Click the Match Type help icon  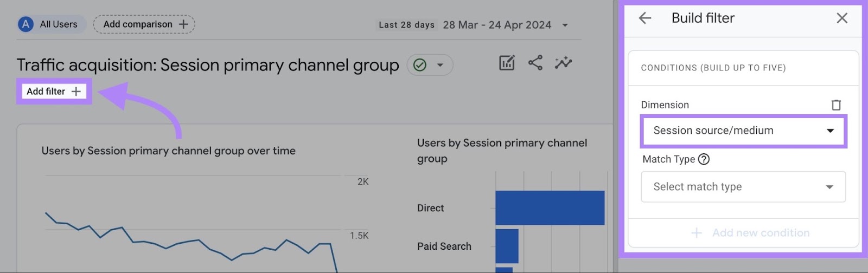704,159
